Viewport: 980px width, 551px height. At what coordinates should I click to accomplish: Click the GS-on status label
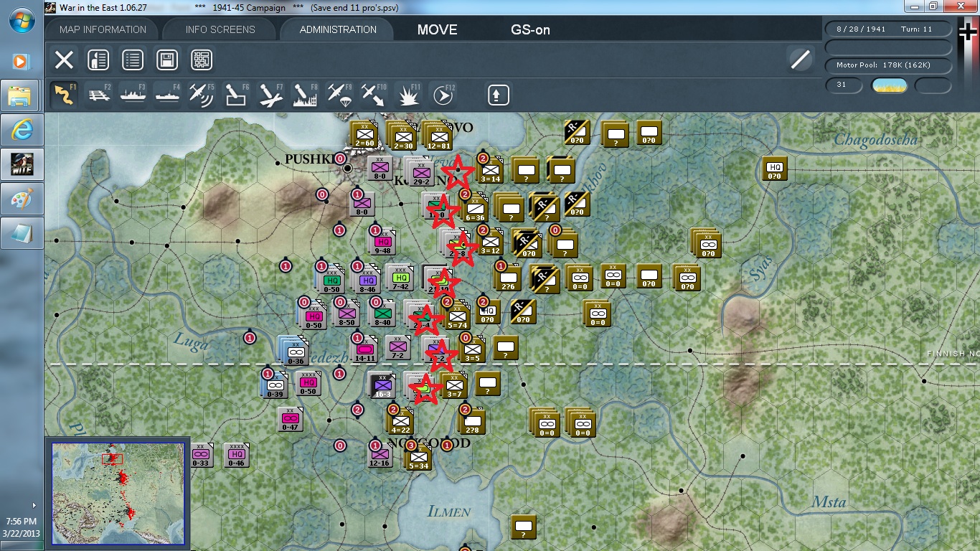530,30
